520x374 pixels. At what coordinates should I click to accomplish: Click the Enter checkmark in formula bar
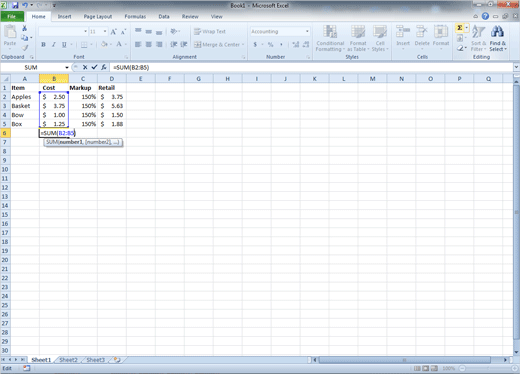tap(94, 67)
